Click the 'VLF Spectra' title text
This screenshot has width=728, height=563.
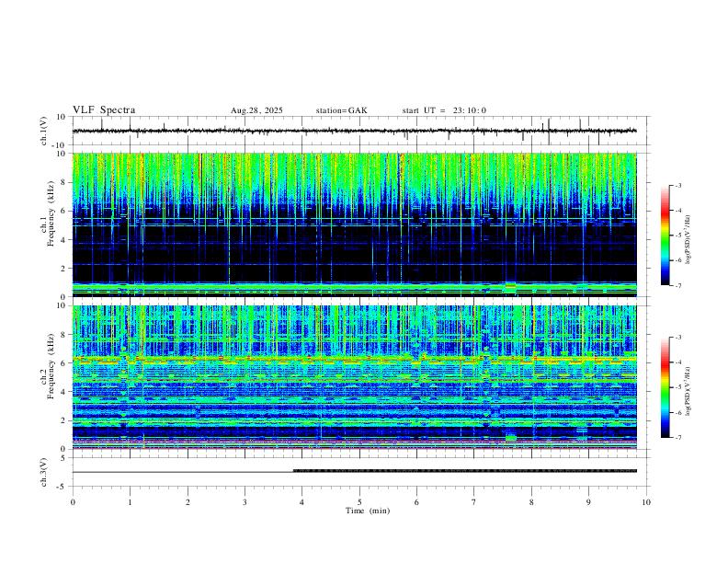(104, 110)
